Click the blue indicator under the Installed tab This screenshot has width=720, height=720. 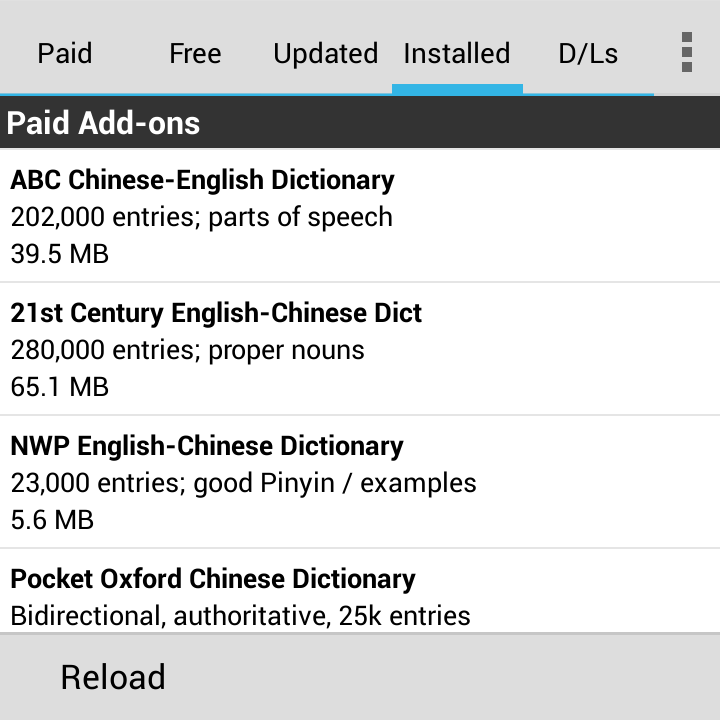coord(457,89)
